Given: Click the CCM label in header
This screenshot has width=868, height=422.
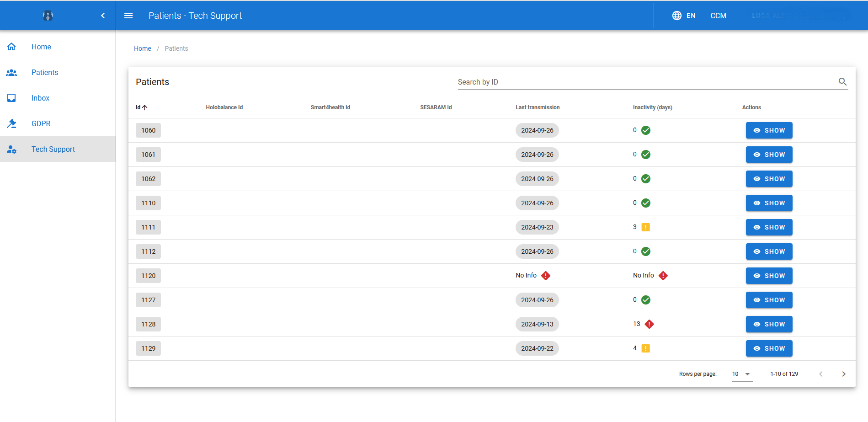Looking at the screenshot, I should point(718,16).
